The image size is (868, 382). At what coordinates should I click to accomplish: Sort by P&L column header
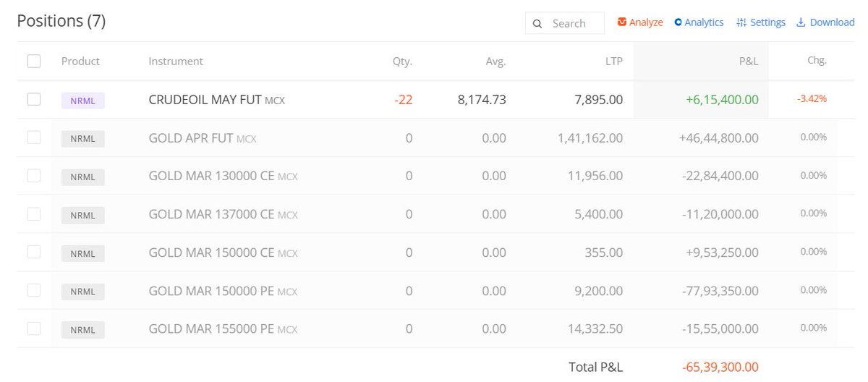click(x=749, y=61)
